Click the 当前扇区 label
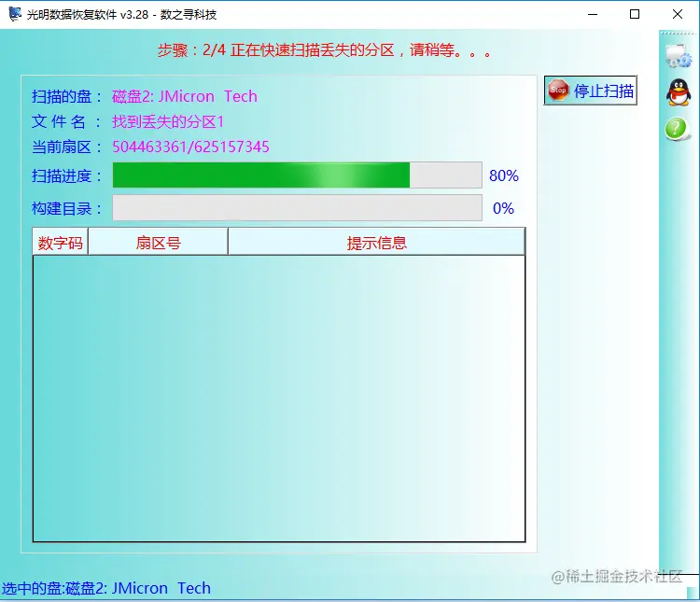 (x=67, y=147)
